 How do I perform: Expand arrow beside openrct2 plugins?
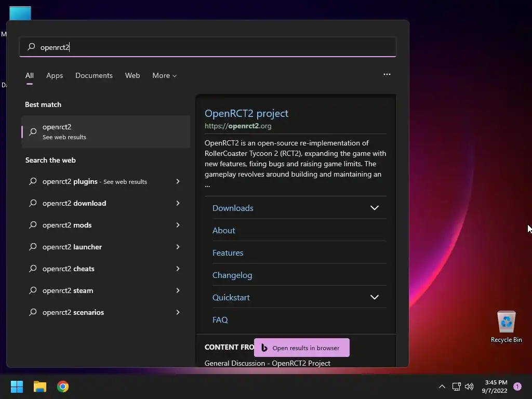click(178, 181)
